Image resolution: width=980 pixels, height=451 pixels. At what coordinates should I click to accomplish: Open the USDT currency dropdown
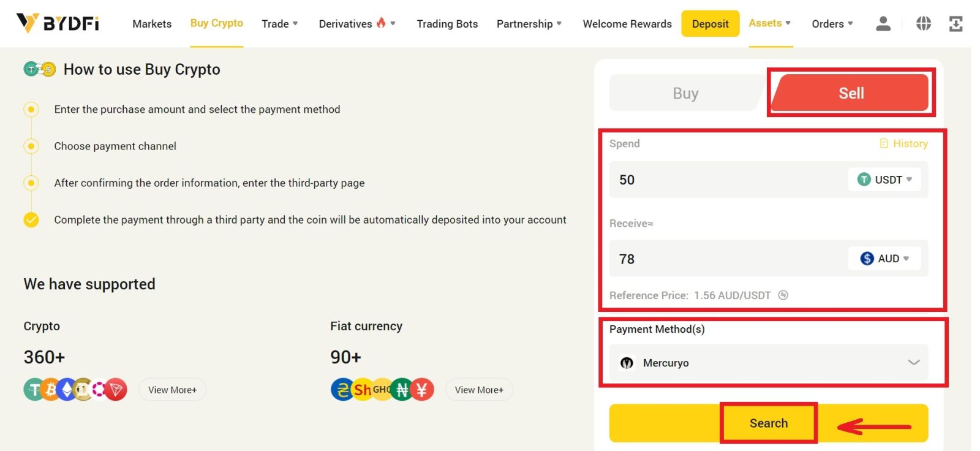tap(885, 180)
